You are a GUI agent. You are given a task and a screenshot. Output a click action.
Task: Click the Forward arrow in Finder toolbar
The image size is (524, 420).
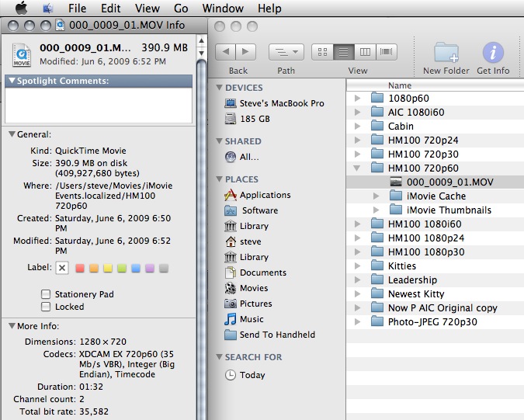pos(246,52)
